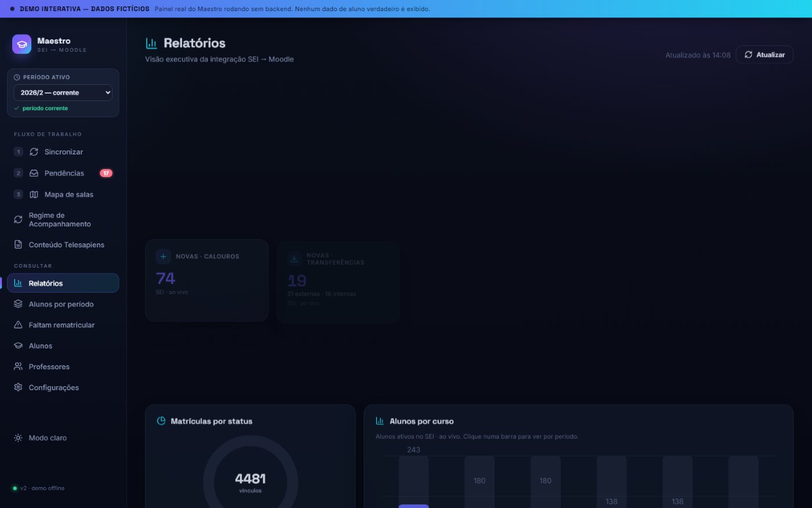Click the clock icon beside Período Ativo
The width and height of the screenshot is (812, 508).
tap(17, 77)
